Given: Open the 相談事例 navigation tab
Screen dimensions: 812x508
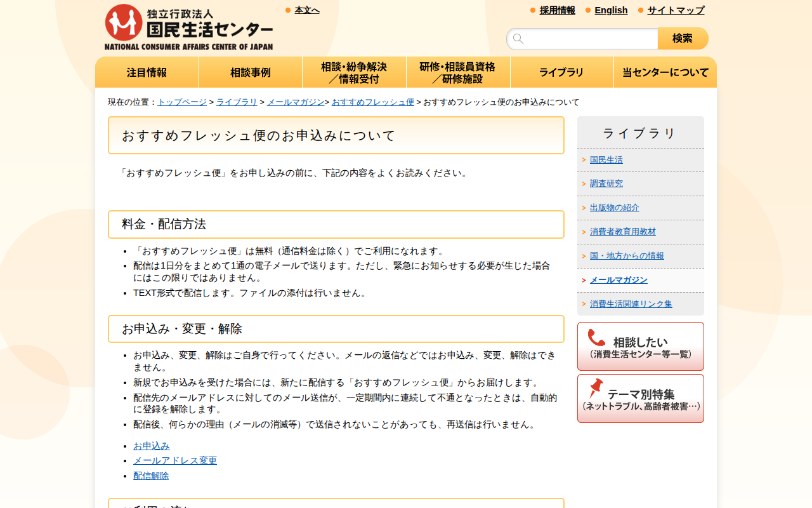Looking at the screenshot, I should coord(251,72).
